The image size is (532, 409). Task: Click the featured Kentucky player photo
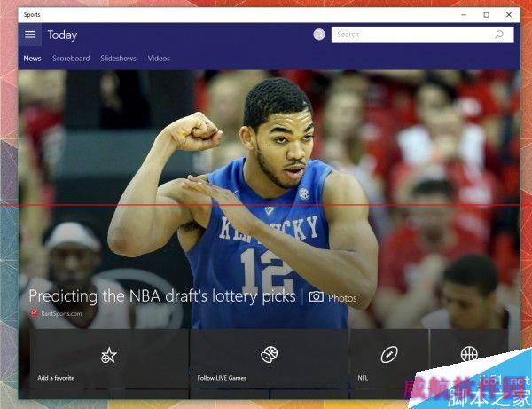coord(269,200)
